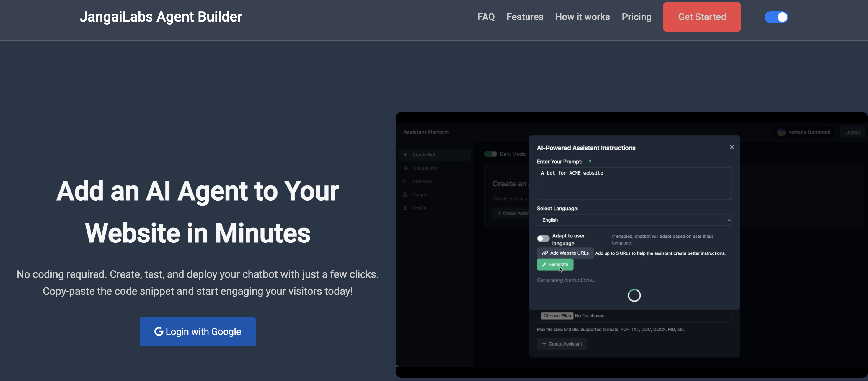Screen dimensions: 868x381
Task: Open the How it works section
Action: point(582,17)
